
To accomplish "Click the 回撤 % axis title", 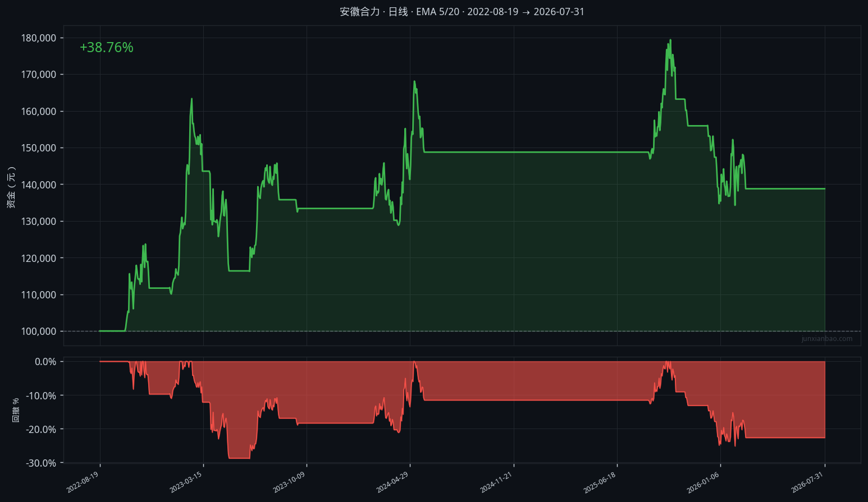I will [16, 410].
